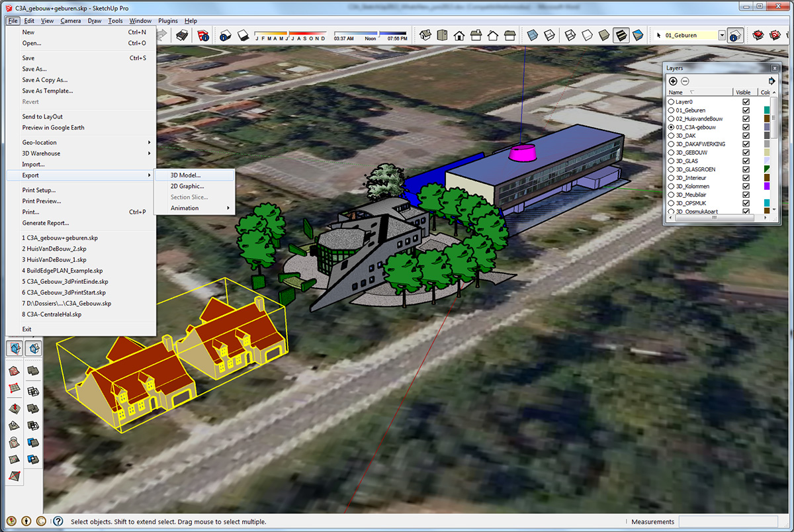This screenshot has height=532, width=794.
Task: Click the 3D_Kolommen purple color swatch
Action: [767, 186]
